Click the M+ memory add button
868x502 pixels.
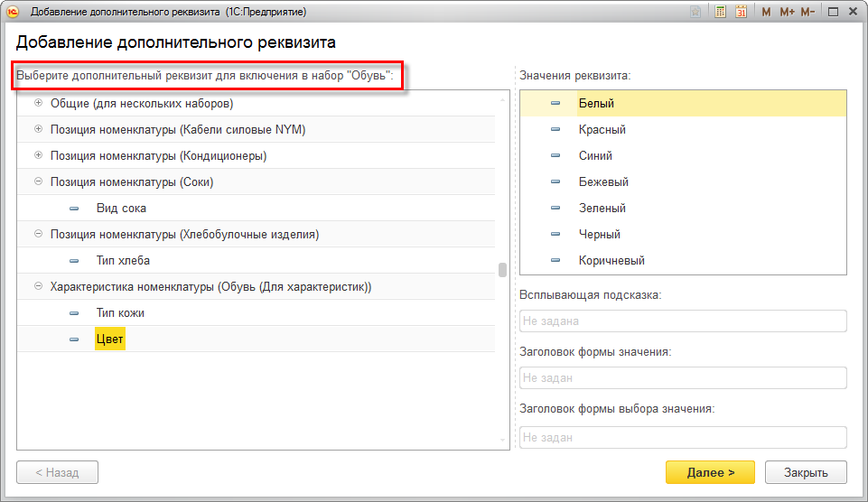pos(786,12)
